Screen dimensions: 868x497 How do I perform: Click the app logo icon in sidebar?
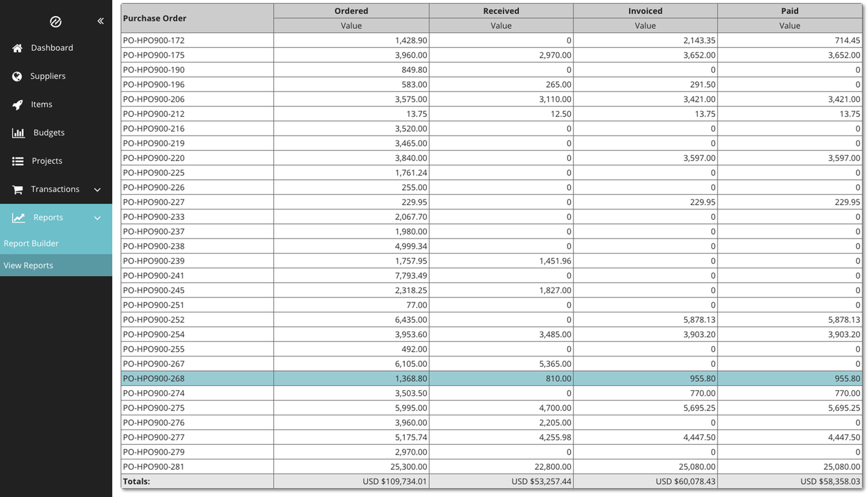click(56, 21)
